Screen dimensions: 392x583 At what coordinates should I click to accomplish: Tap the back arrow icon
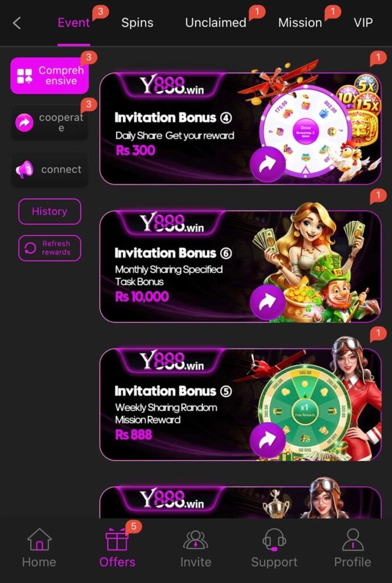click(x=16, y=23)
